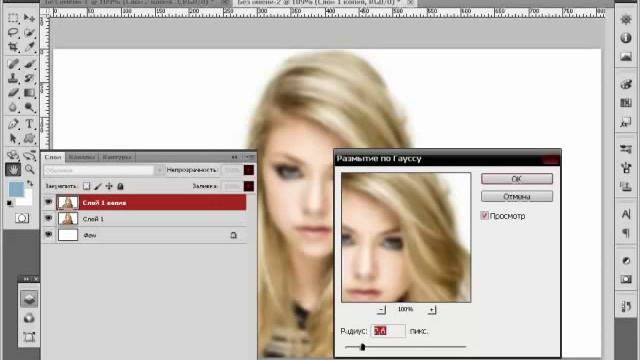
Task: Select the Eyedropper tool
Action: tap(29, 47)
